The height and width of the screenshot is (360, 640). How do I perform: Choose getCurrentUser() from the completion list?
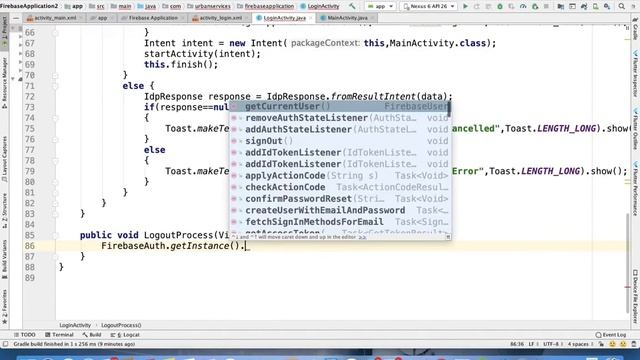(340, 107)
